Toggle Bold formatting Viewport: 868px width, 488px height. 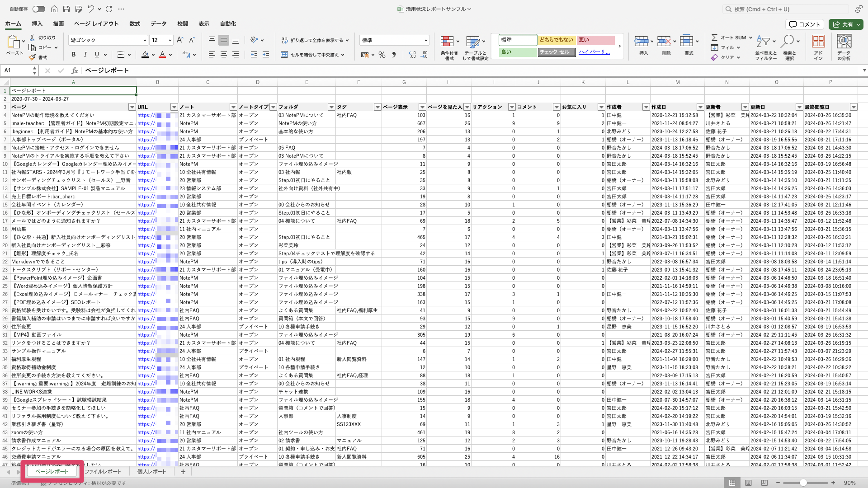click(x=74, y=55)
